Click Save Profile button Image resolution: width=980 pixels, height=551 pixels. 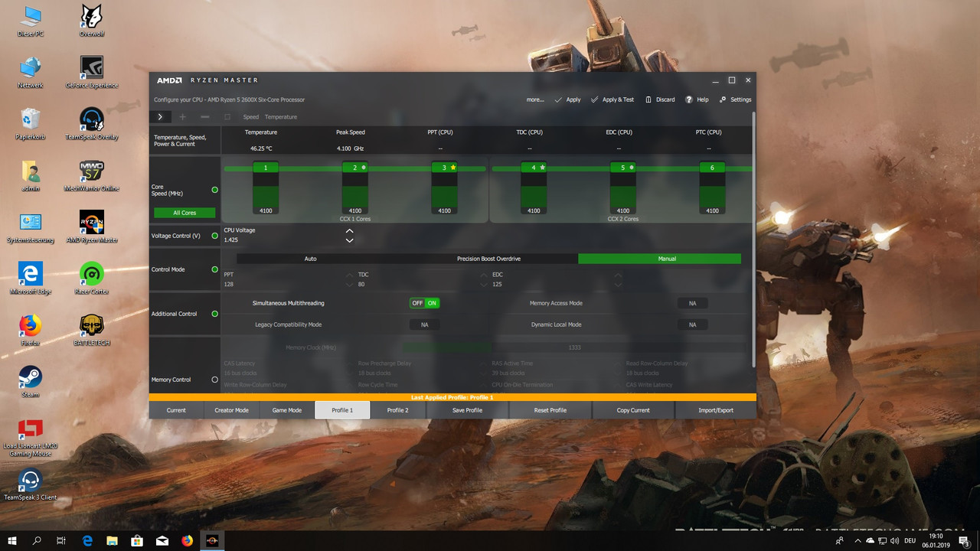point(467,410)
